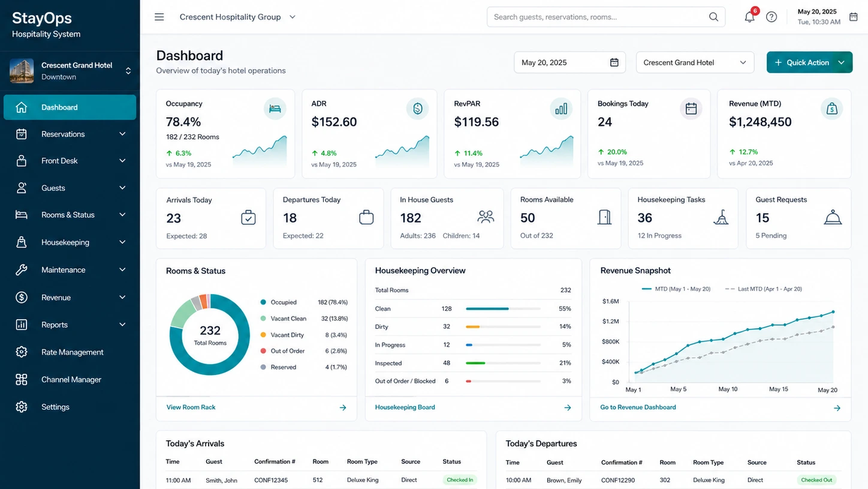Click the Housekeeping Tasks broom icon

coord(721,217)
